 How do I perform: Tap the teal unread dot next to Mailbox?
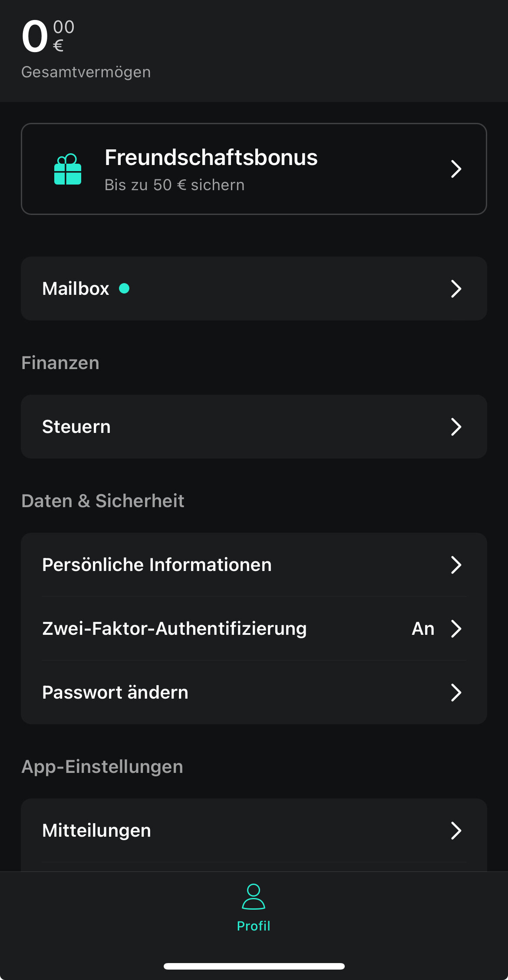point(124,288)
